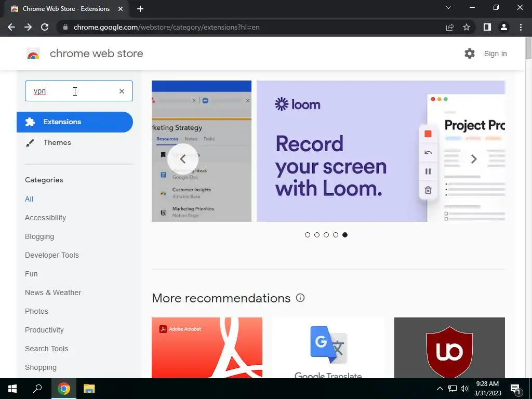
Task: Open the taskbar clock and calendar
Action: click(x=487, y=389)
